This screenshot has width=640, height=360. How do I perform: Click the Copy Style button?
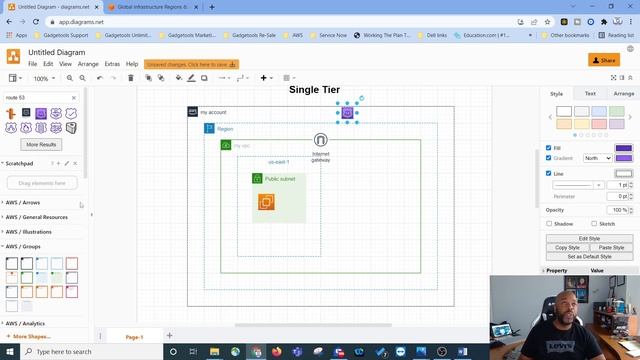[567, 247]
